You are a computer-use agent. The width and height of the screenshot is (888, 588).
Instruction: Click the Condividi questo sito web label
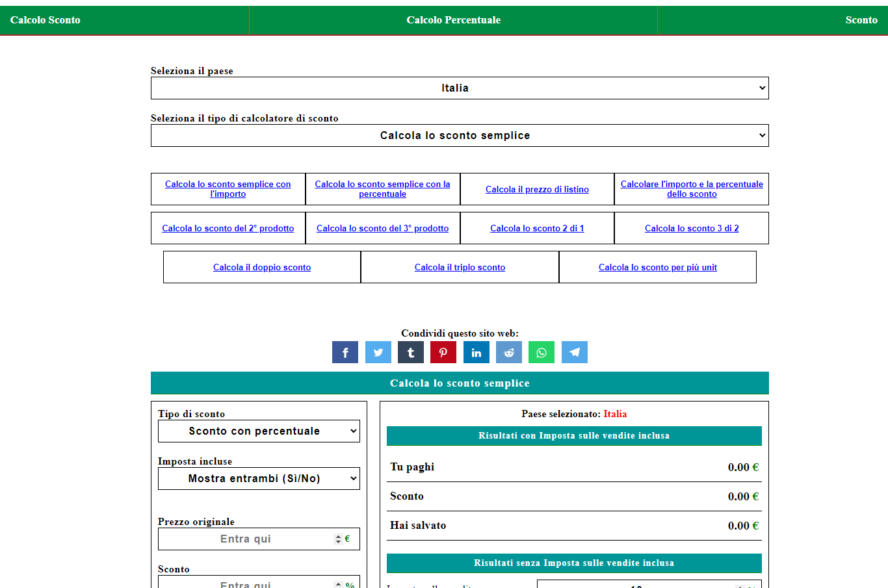coord(460,333)
